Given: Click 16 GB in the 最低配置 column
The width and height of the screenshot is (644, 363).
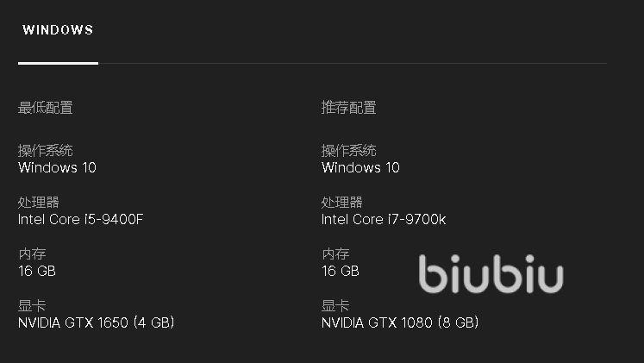Looking at the screenshot, I should coord(36,271).
